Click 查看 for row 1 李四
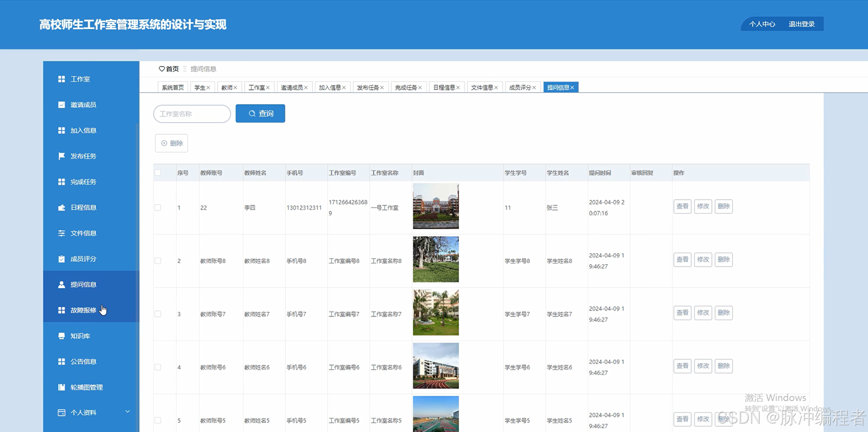The width and height of the screenshot is (868, 432). pos(683,206)
